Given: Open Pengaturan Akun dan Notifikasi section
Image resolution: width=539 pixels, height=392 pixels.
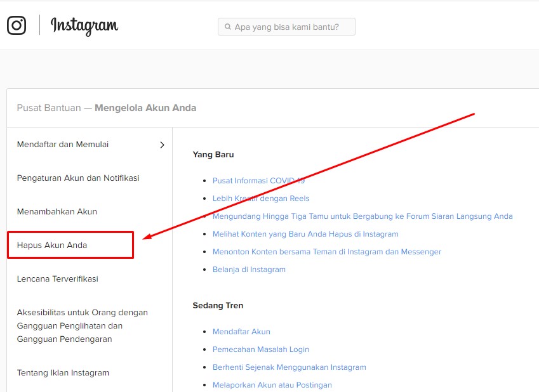Looking at the screenshot, I should [x=78, y=178].
